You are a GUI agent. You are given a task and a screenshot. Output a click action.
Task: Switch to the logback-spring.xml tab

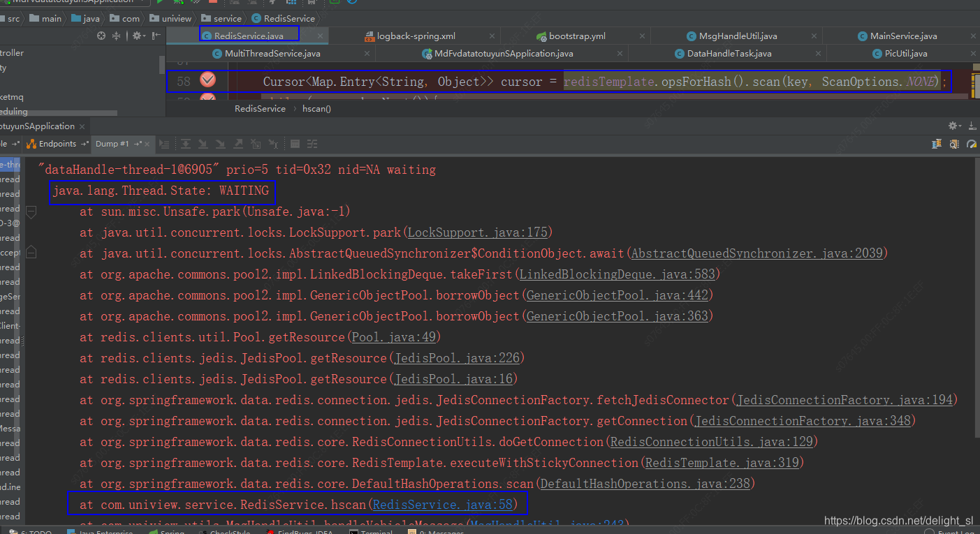click(416, 36)
